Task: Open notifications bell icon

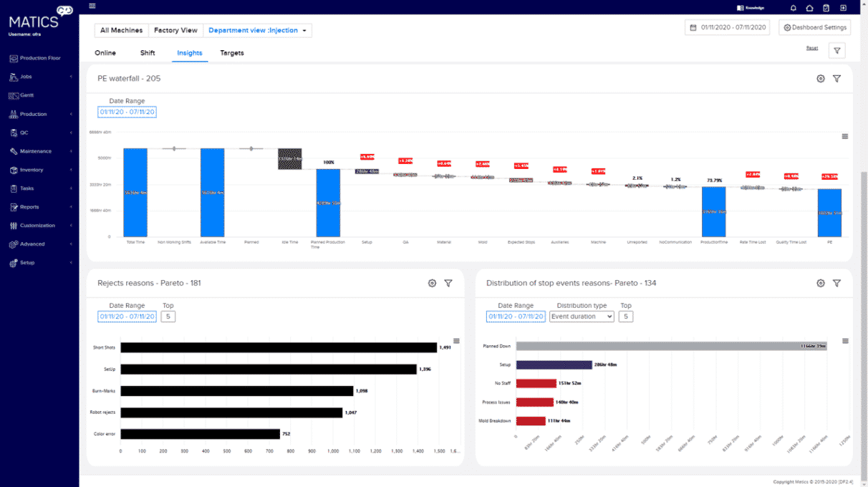Action: (x=793, y=8)
